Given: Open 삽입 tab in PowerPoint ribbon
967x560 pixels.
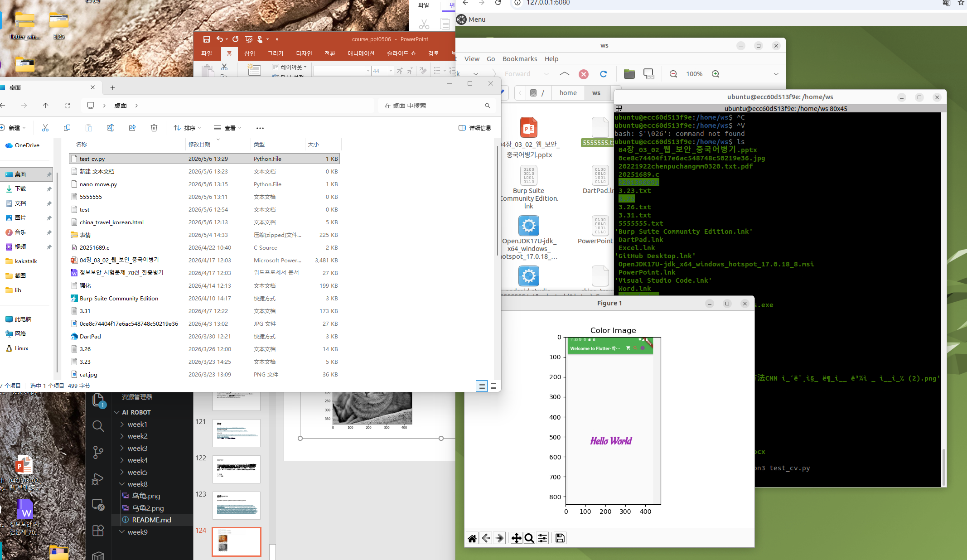Looking at the screenshot, I should [250, 53].
